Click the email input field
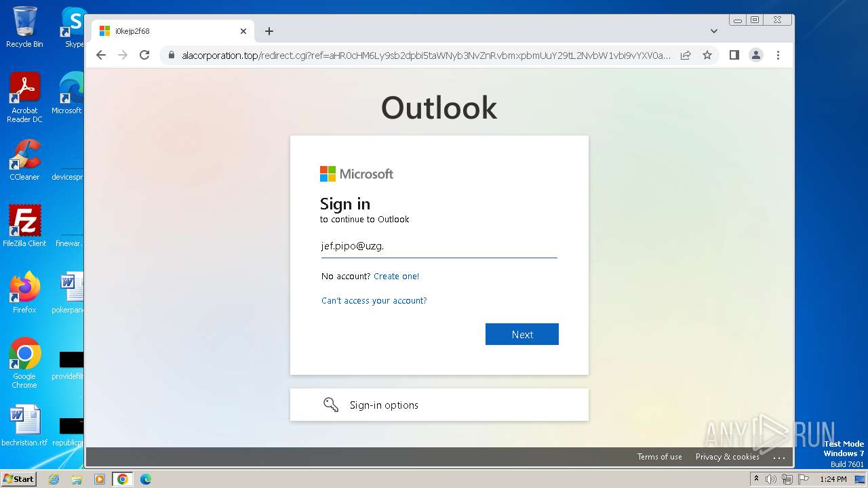 (x=439, y=247)
